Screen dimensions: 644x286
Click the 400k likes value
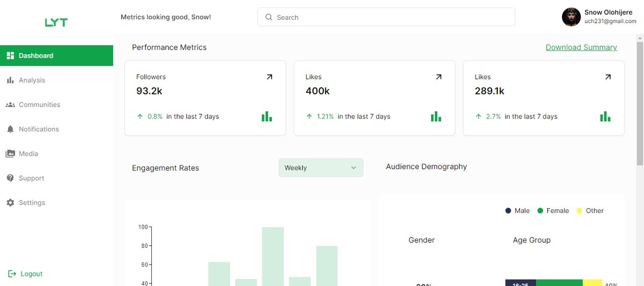(x=318, y=91)
